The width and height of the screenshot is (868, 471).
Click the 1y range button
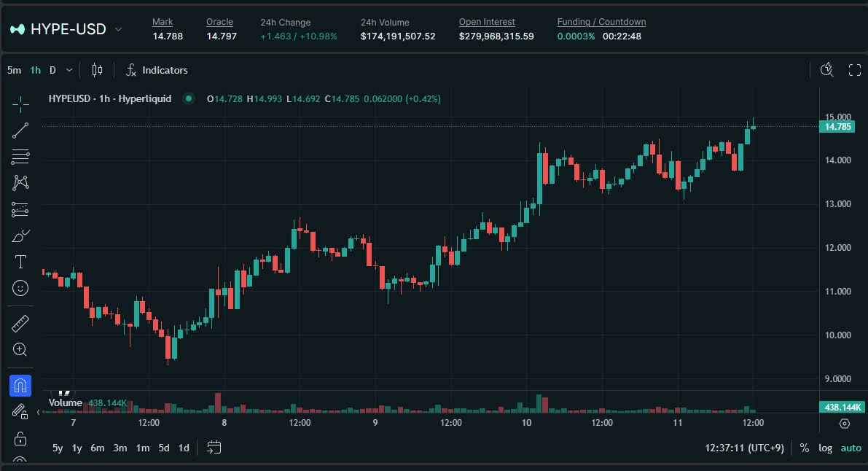pos(77,448)
